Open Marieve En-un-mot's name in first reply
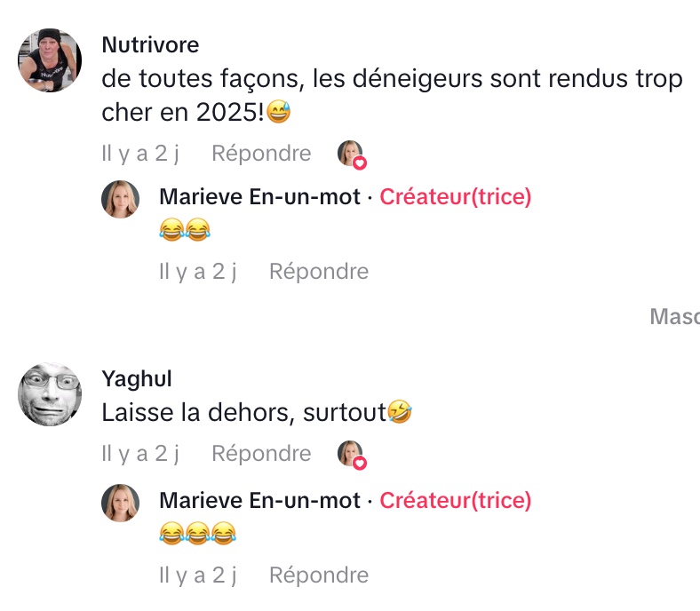Viewport: 700px width, 611px height. point(259,197)
